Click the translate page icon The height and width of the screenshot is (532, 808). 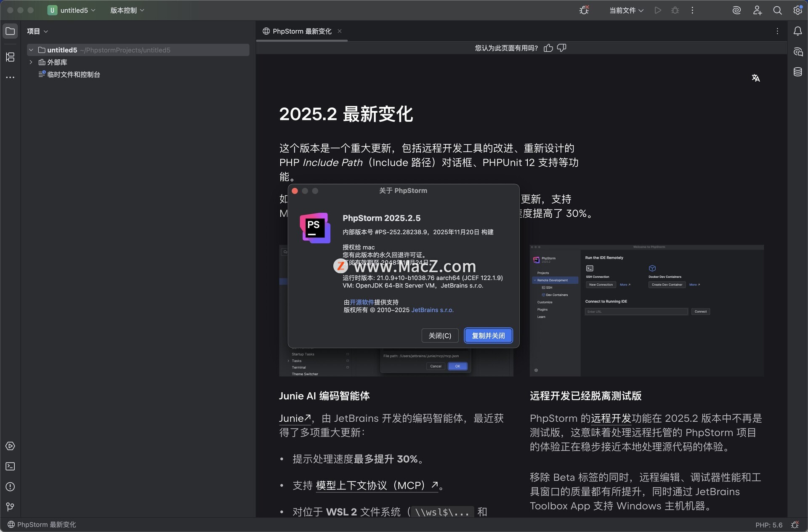(756, 78)
